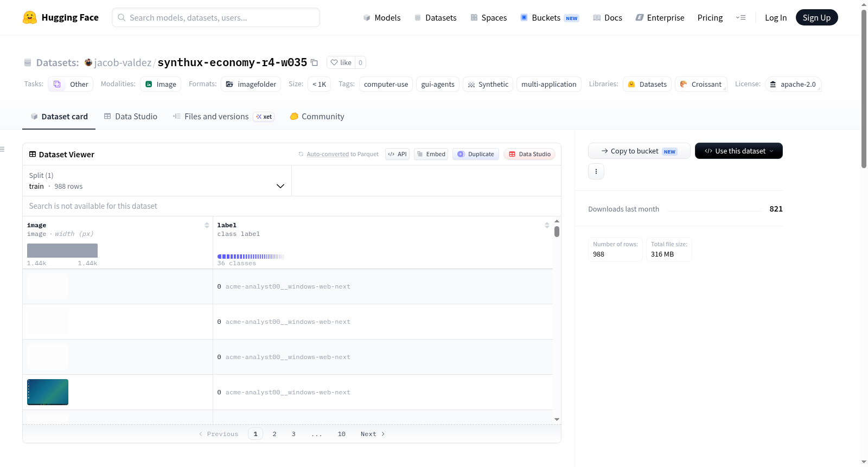Go to the Pricing page
868x467 pixels.
[710, 17]
